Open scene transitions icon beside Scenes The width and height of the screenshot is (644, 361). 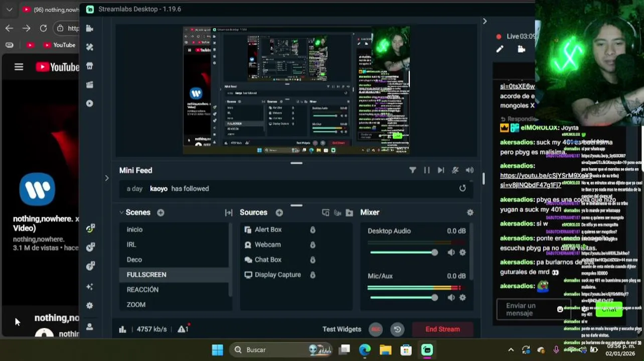click(229, 213)
